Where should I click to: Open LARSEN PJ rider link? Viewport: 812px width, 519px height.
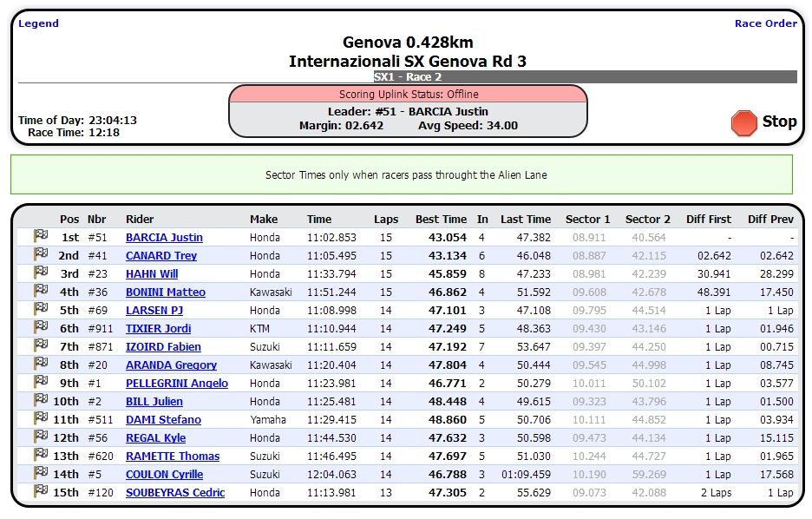coord(154,311)
